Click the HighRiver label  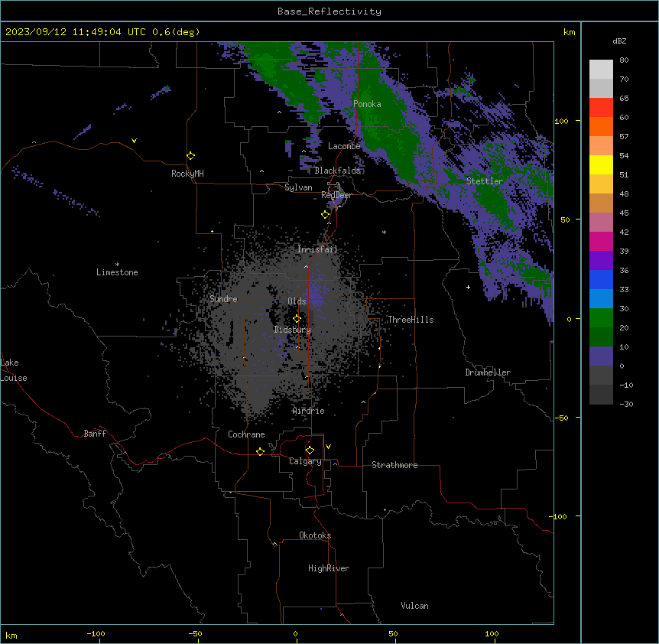coord(329,568)
